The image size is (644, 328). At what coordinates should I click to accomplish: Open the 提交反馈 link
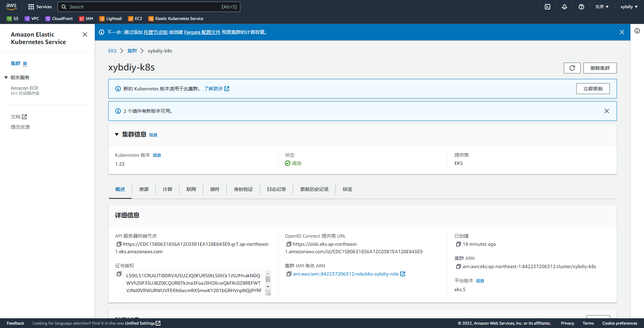(x=20, y=127)
